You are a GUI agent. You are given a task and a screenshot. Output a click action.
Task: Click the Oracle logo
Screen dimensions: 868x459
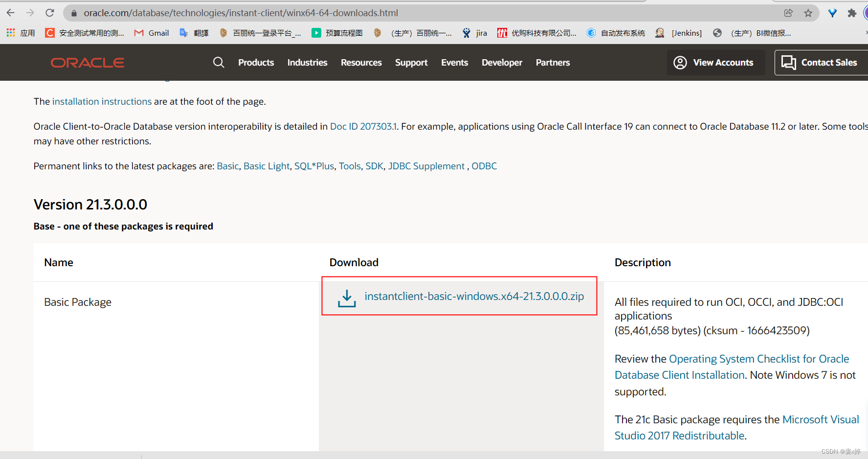pyautogui.click(x=88, y=63)
